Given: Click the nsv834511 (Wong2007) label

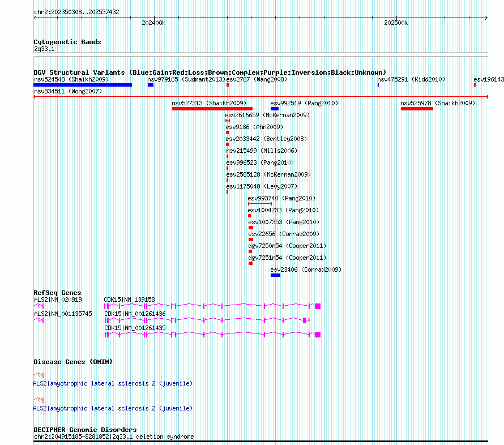Looking at the screenshot, I should (x=68, y=91).
